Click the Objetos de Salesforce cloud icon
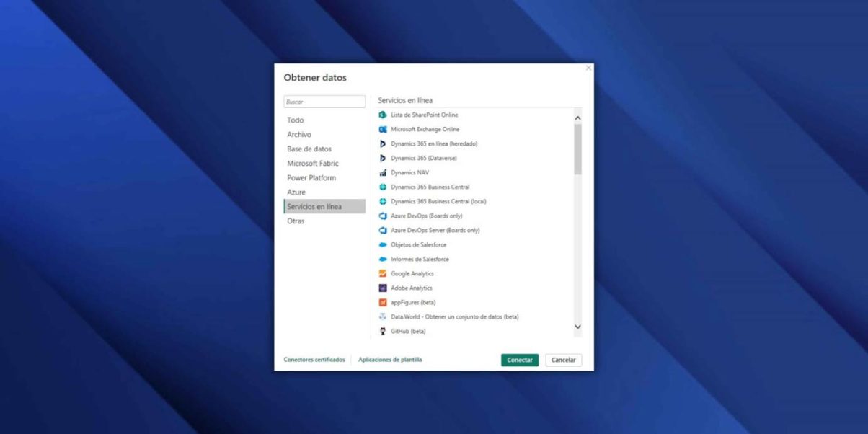The height and width of the screenshot is (434, 868). [x=383, y=245]
